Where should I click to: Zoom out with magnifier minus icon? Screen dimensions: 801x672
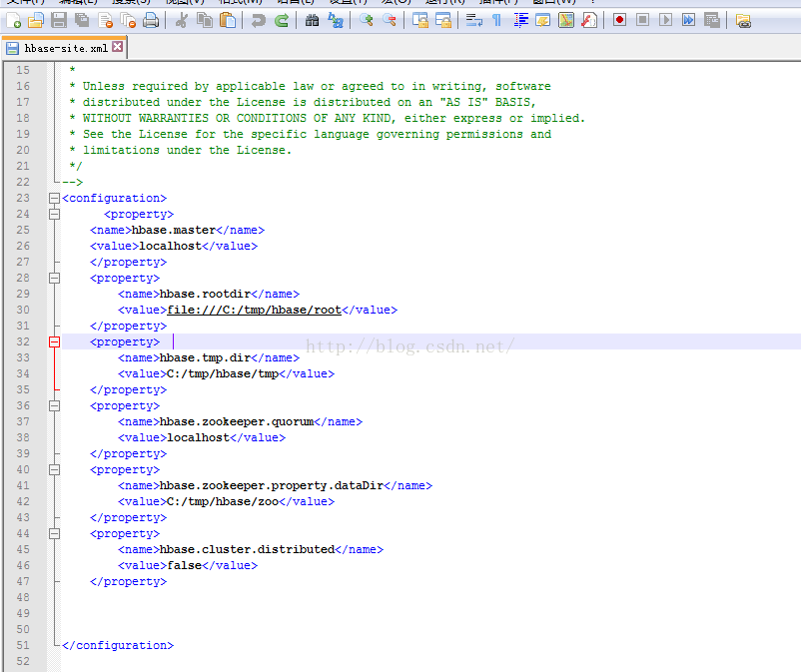point(390,20)
